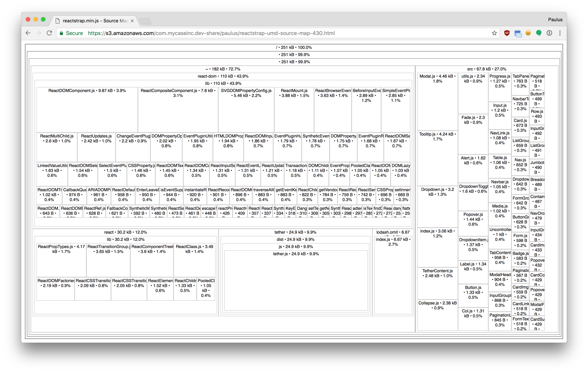Click the TetherContent.js 2.48 kB block
Screen dimensions: 588x373
pyautogui.click(x=437, y=283)
